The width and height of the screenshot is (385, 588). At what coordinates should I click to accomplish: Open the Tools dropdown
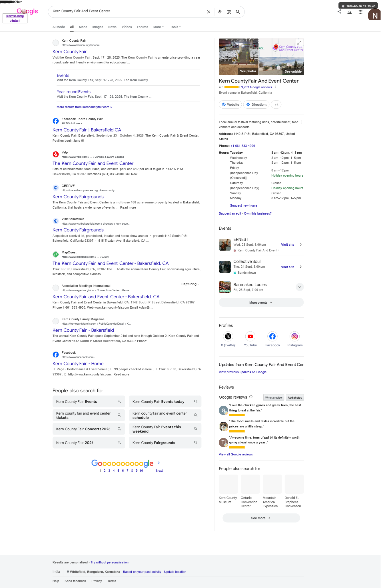pyautogui.click(x=175, y=27)
